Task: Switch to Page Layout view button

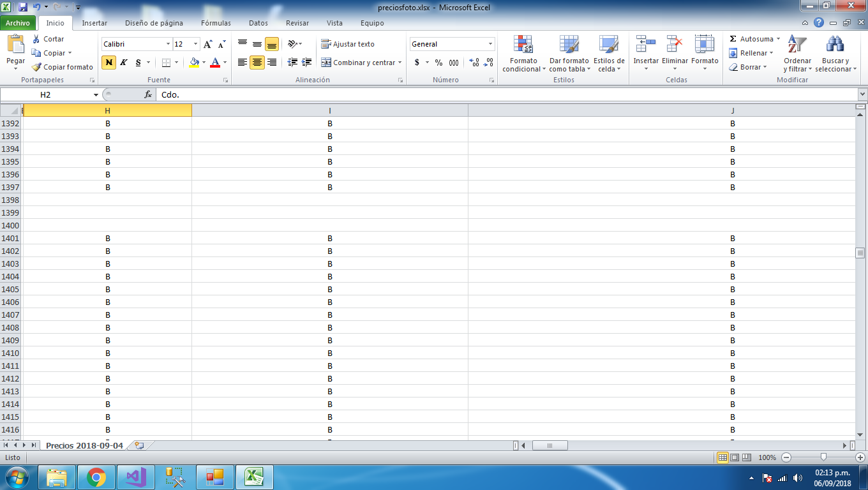Action: tap(735, 457)
